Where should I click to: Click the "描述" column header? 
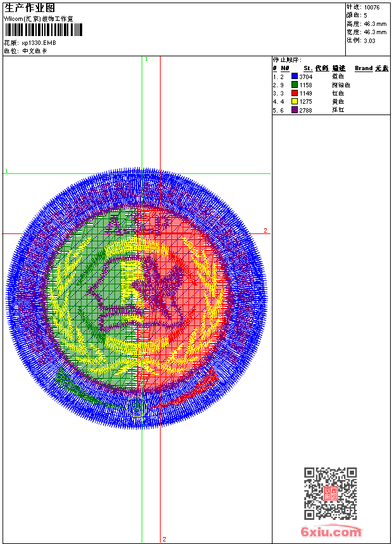(x=339, y=68)
